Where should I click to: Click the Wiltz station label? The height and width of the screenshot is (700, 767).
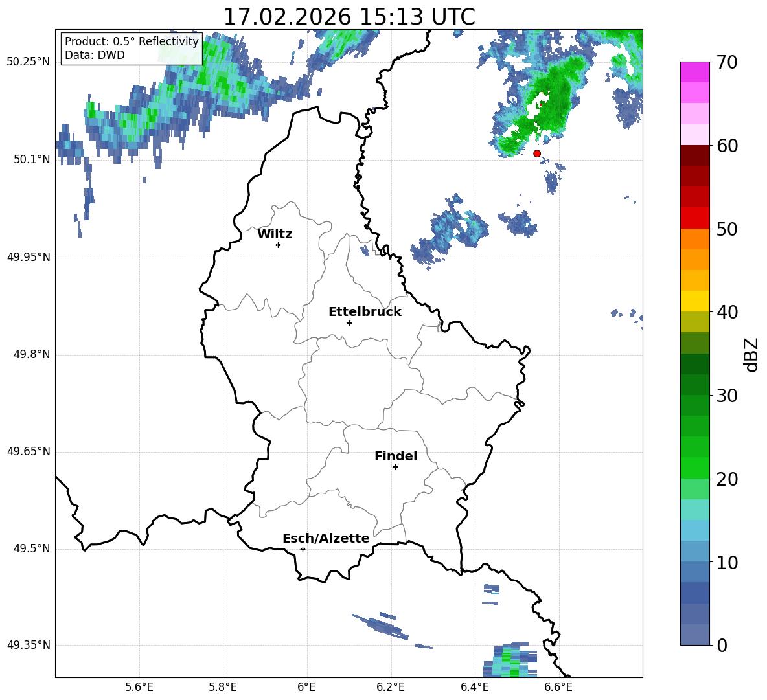click(275, 234)
